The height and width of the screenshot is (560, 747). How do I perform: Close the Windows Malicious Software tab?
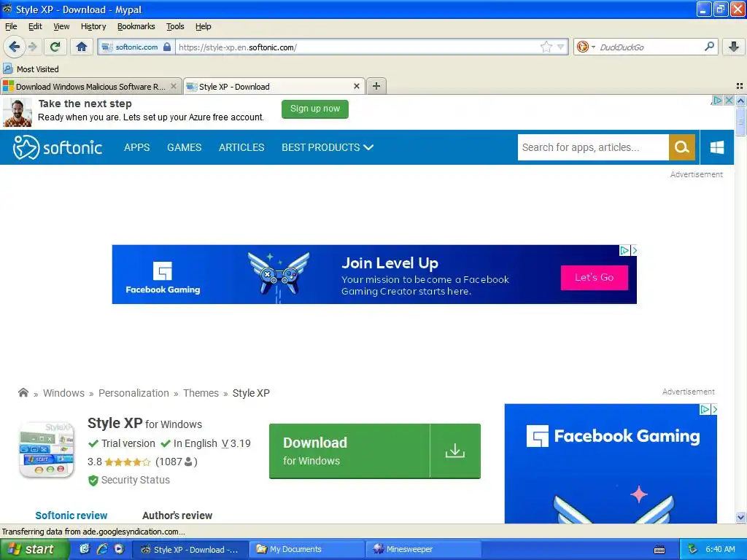tap(174, 86)
